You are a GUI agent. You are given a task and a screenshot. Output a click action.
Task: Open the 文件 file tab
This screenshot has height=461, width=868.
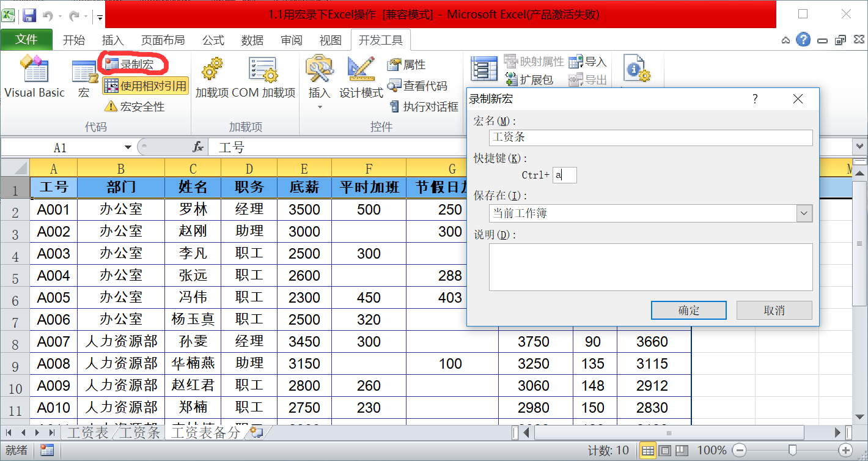click(x=26, y=40)
